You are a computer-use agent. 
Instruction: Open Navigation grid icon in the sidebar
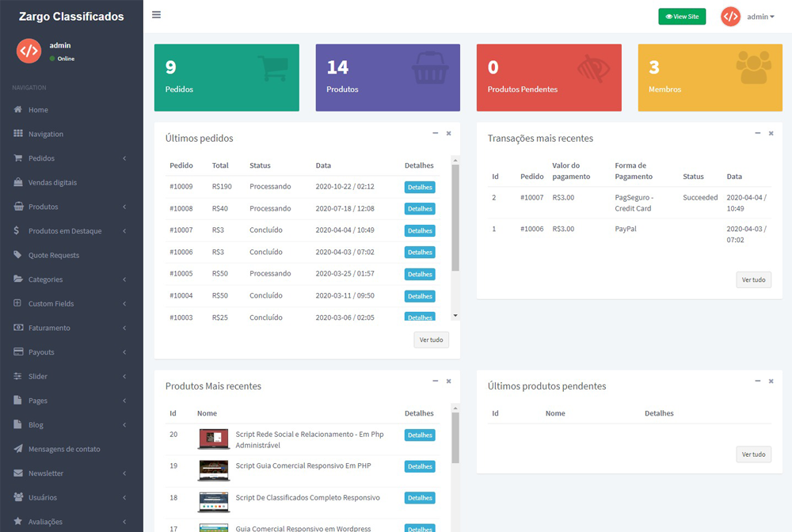tap(18, 134)
